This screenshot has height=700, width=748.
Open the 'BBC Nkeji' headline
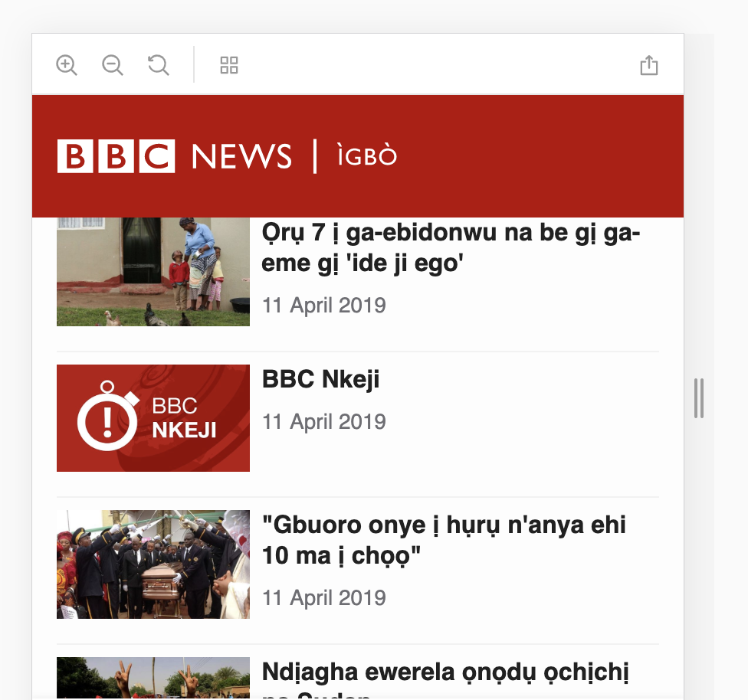coord(320,378)
